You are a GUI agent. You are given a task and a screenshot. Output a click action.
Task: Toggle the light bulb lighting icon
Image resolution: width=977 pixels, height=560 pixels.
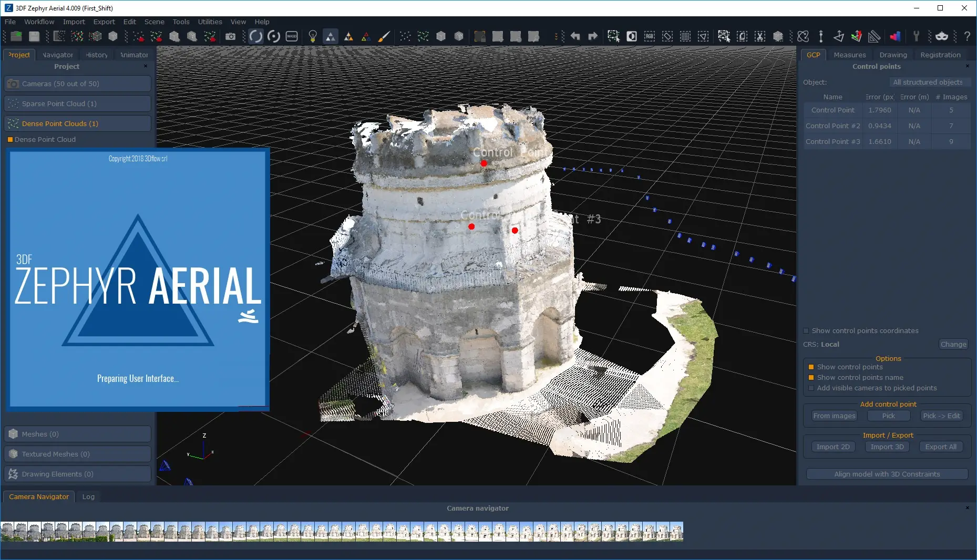pyautogui.click(x=313, y=36)
